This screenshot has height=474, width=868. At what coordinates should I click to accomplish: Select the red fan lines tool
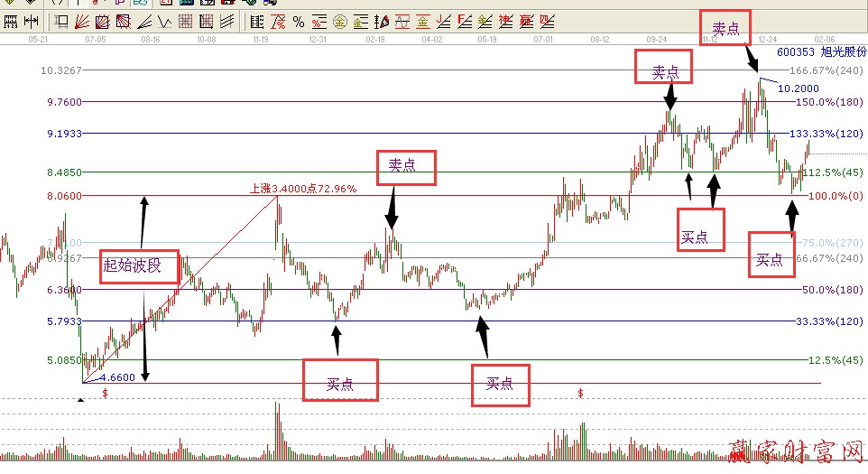[82, 21]
